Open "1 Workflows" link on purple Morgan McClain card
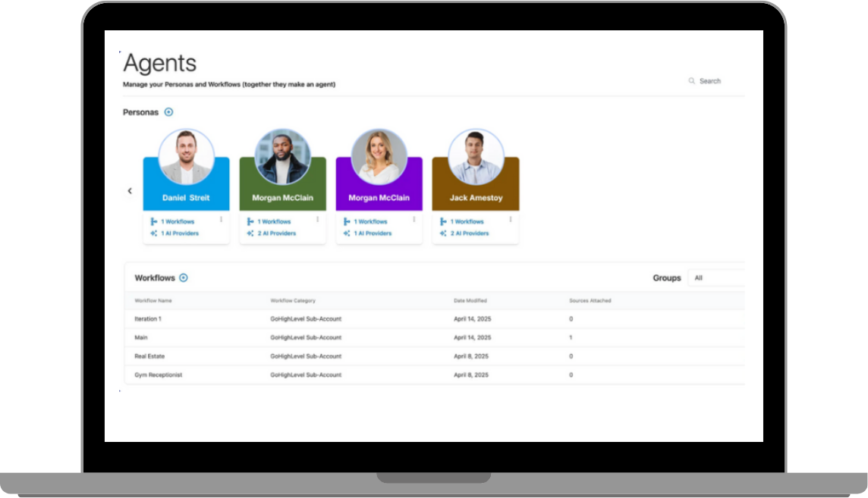 point(370,222)
